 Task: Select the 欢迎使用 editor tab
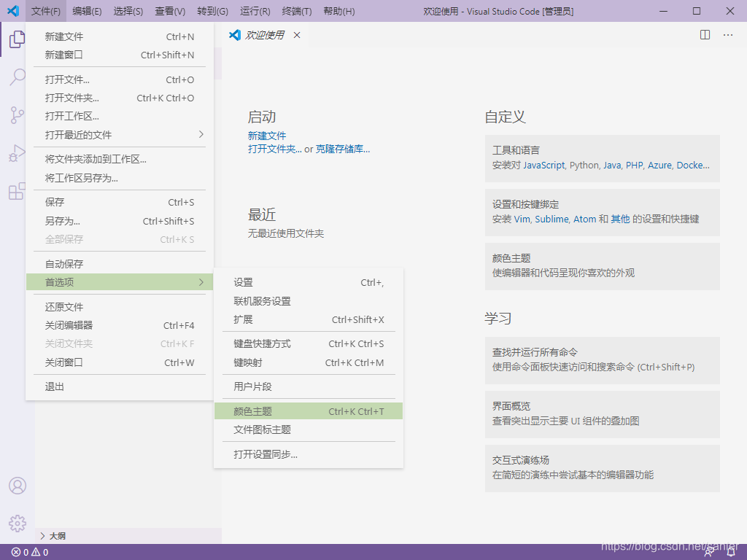pyautogui.click(x=264, y=35)
